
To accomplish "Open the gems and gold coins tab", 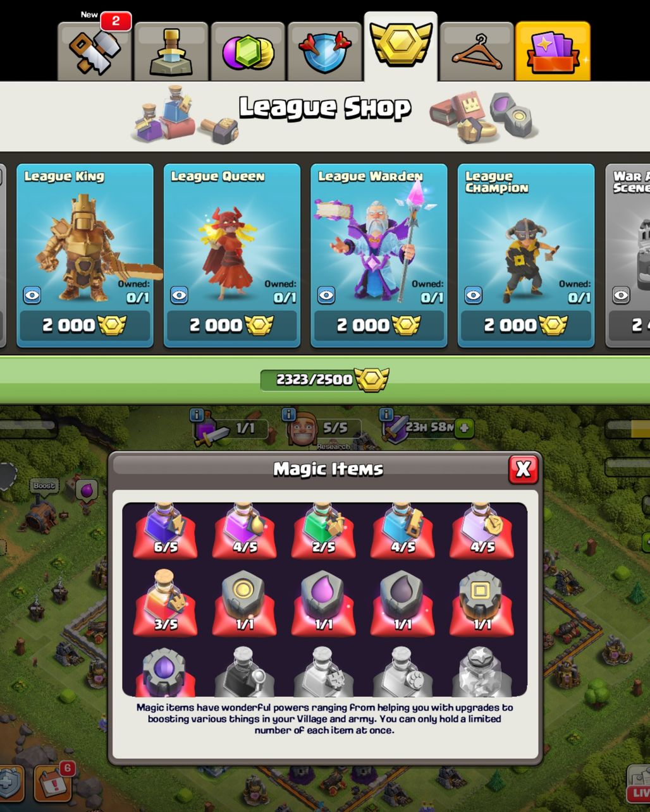I will pyautogui.click(x=248, y=51).
